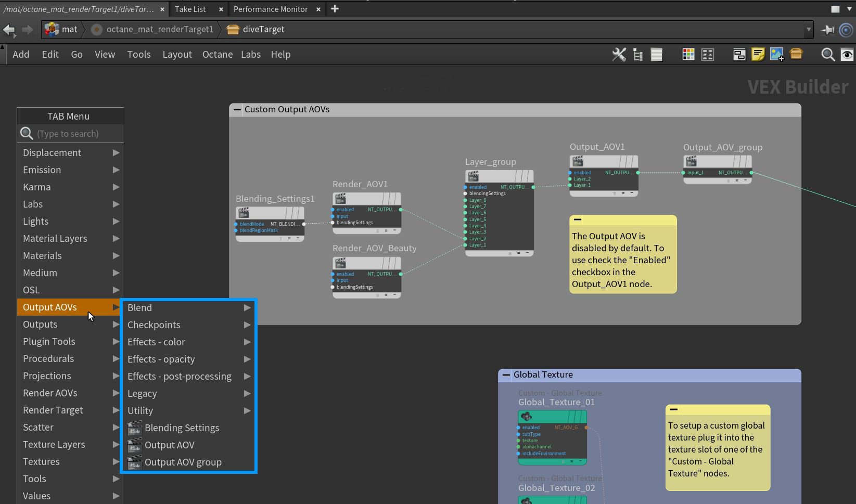The height and width of the screenshot is (504, 856).
Task: Switch to the Performance Monitor tab
Action: pyautogui.click(x=271, y=9)
